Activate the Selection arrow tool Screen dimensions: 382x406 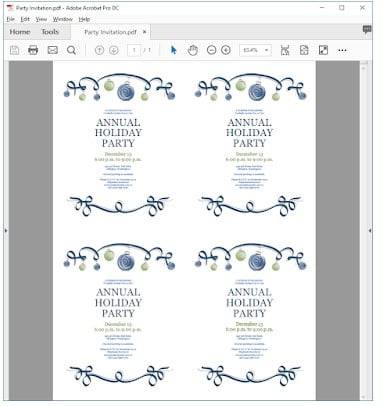click(173, 50)
